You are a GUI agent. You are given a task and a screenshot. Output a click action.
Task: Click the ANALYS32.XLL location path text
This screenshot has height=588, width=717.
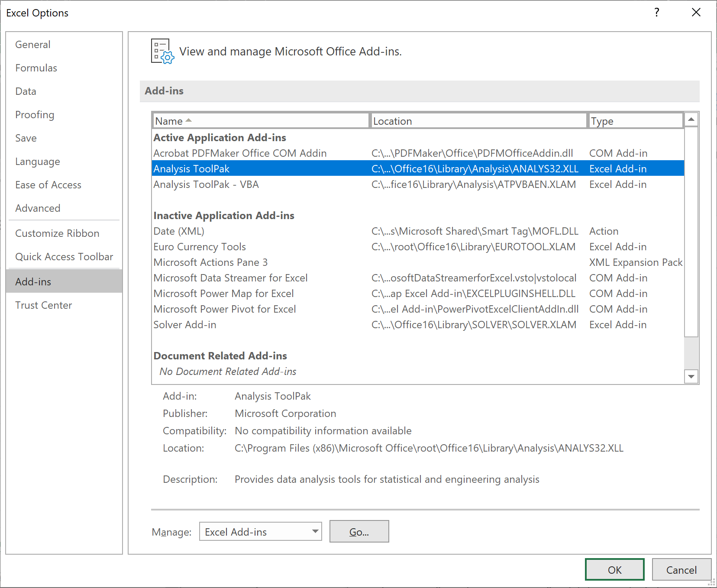(x=429, y=448)
